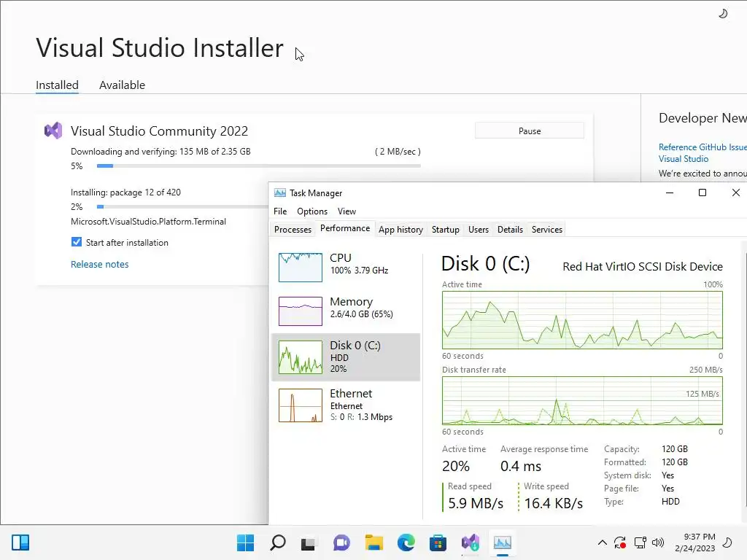Switch to Visual Studio Installer taskbar icon
The image size is (747, 560).
[x=471, y=542]
